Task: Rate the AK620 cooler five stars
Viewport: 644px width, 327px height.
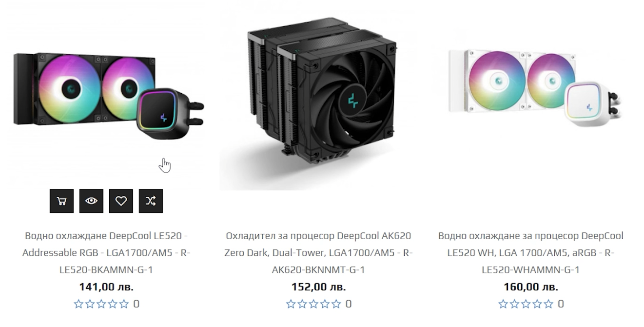Action: pos(336,304)
